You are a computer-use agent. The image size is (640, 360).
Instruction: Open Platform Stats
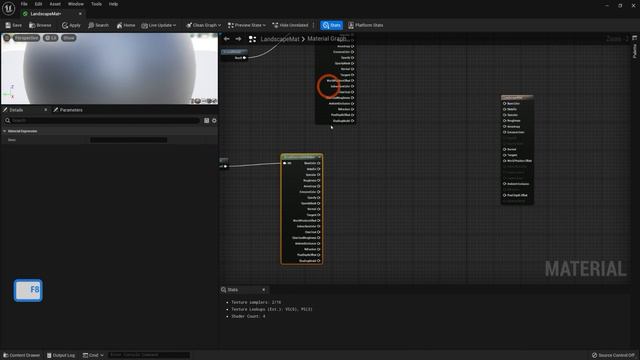point(366,25)
